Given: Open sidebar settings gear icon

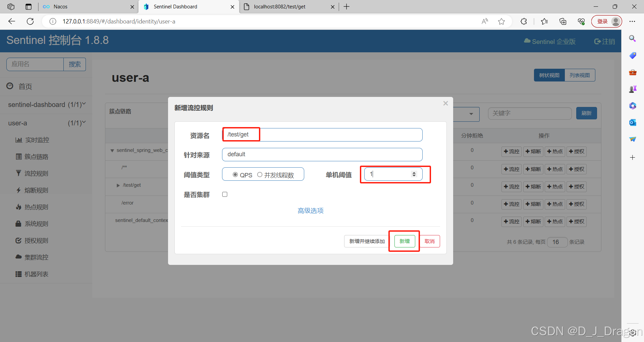Looking at the screenshot, I should (x=633, y=333).
